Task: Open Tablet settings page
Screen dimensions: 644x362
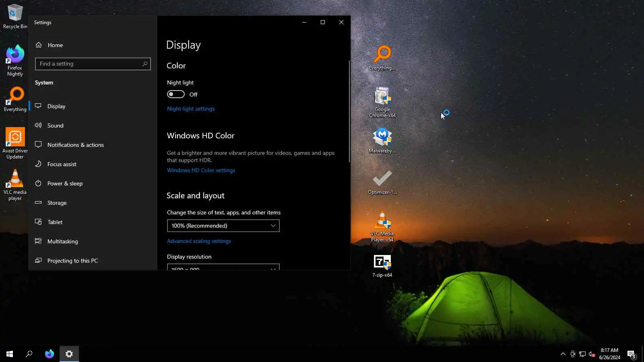Action: click(x=93, y=222)
